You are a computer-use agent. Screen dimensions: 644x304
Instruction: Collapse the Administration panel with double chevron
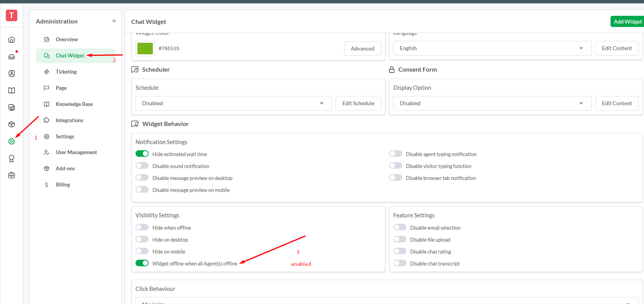coord(114,21)
